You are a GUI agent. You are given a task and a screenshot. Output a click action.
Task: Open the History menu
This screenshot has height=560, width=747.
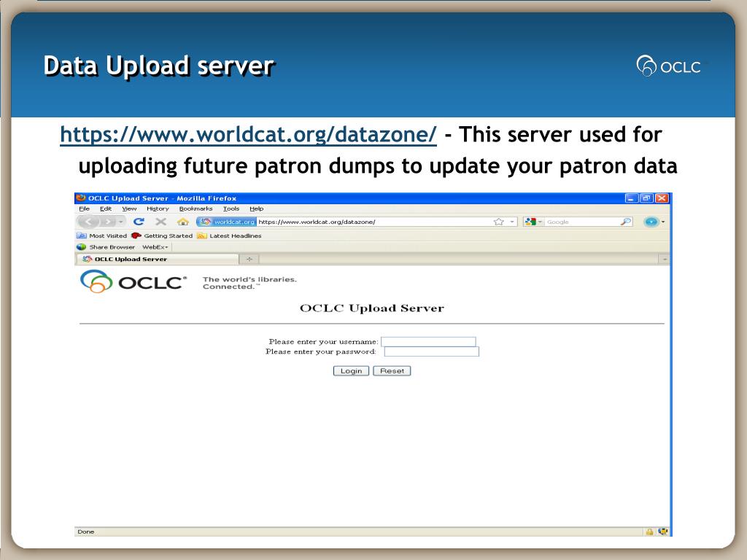click(x=158, y=209)
